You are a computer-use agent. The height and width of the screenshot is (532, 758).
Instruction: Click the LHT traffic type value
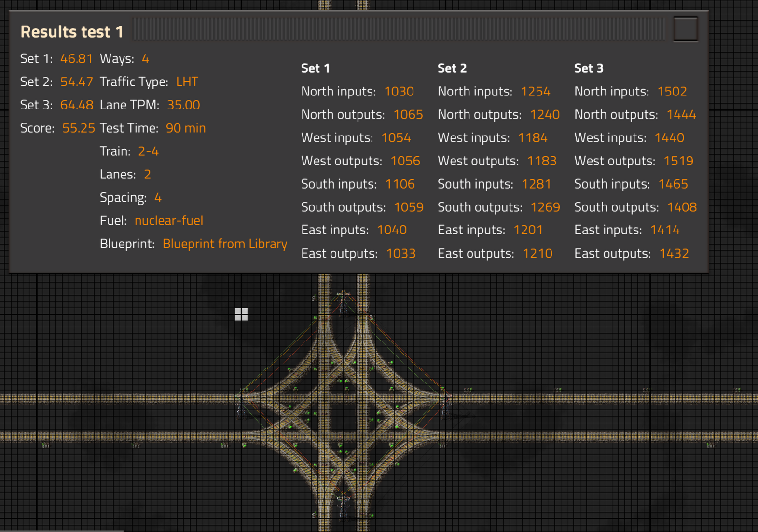[187, 82]
